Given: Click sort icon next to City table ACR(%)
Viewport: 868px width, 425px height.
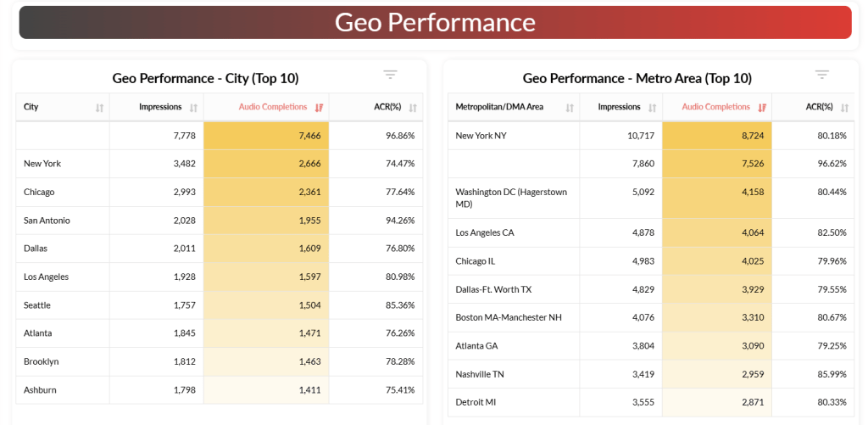Looking at the screenshot, I should tap(413, 108).
